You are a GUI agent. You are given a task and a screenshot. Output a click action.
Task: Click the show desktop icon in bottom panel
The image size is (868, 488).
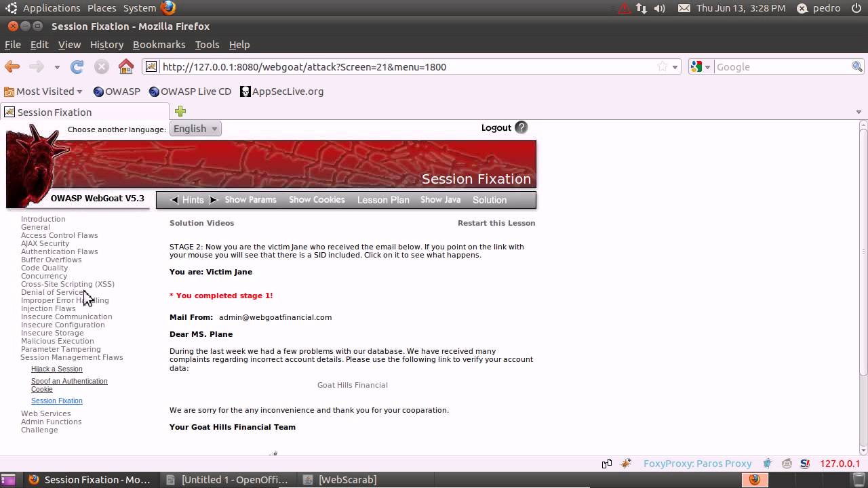tap(9, 479)
